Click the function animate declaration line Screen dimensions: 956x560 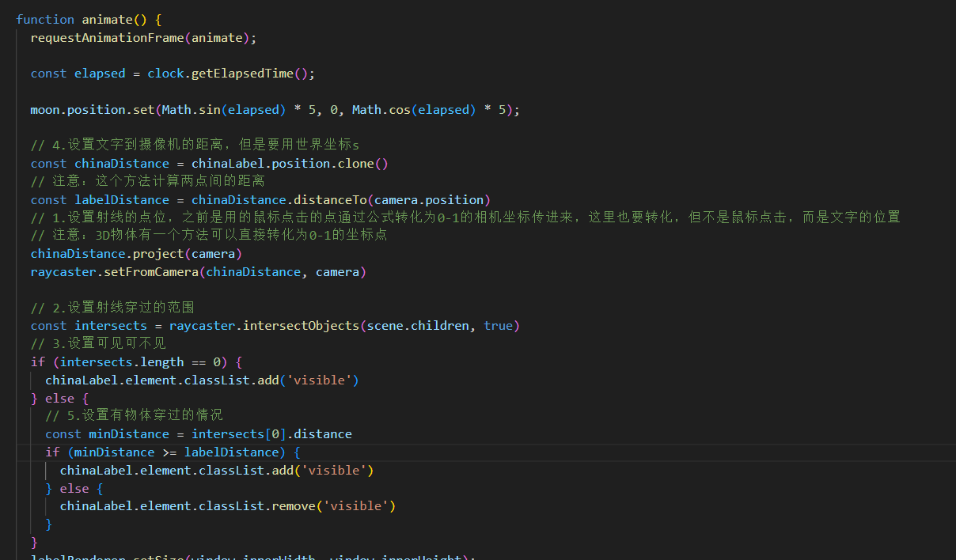pos(89,19)
